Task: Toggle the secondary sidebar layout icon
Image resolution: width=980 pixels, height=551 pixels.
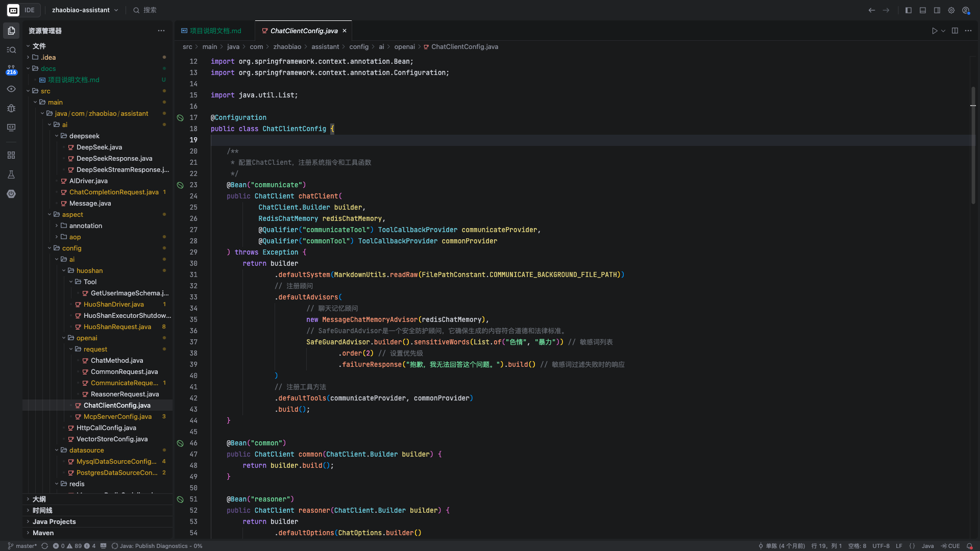Action: coord(937,10)
